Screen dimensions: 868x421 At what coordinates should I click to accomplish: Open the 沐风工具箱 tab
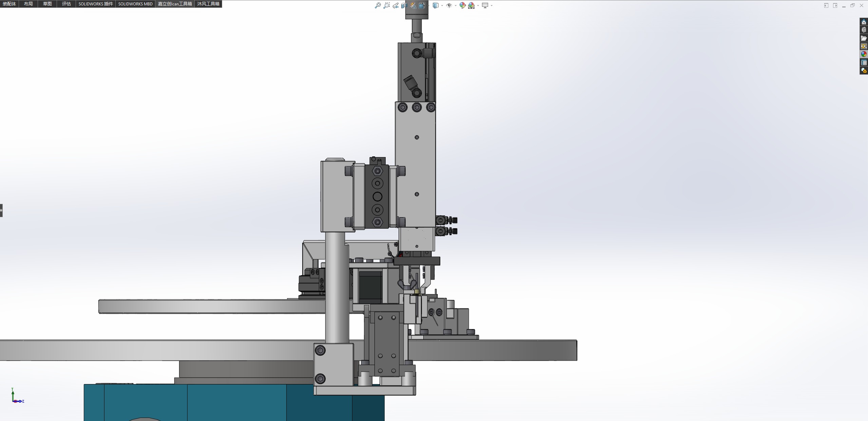(208, 4)
